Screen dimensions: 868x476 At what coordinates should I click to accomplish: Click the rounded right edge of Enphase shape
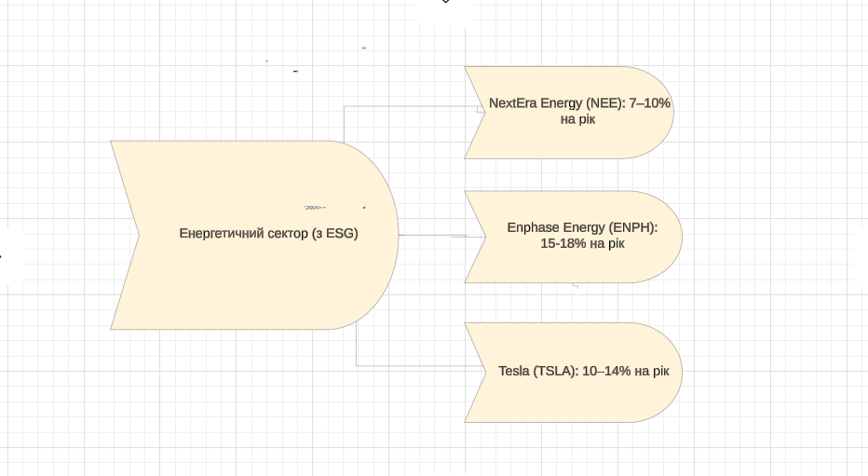[x=680, y=237]
